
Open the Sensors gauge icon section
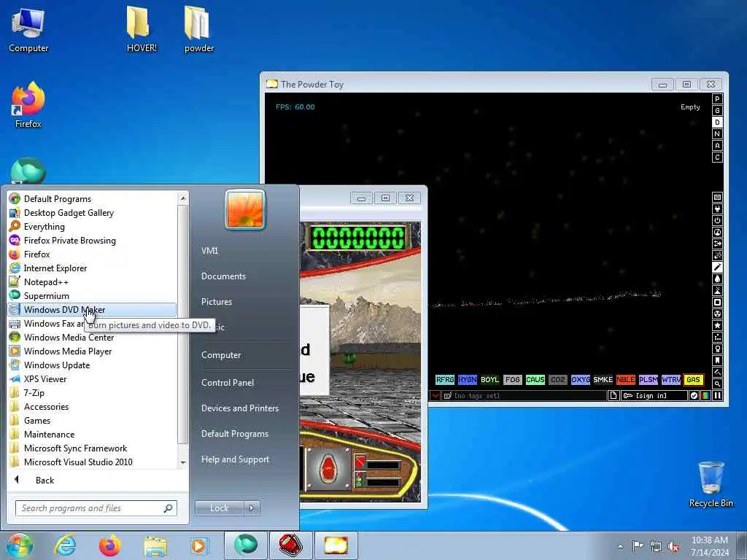tap(718, 233)
